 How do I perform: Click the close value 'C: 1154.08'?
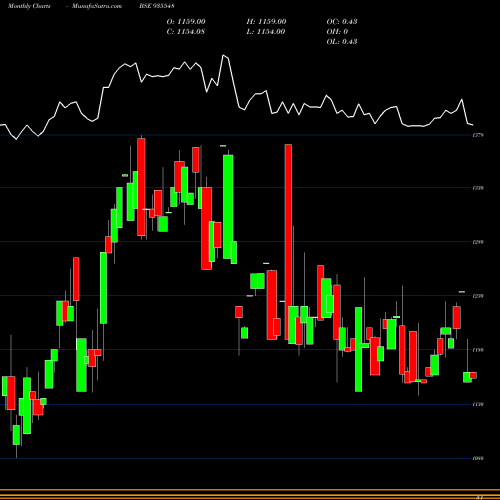[x=186, y=32]
